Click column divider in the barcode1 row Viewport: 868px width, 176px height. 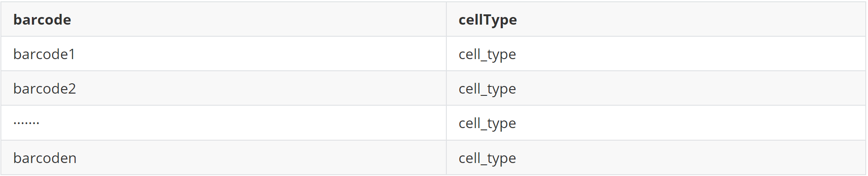coord(446,54)
